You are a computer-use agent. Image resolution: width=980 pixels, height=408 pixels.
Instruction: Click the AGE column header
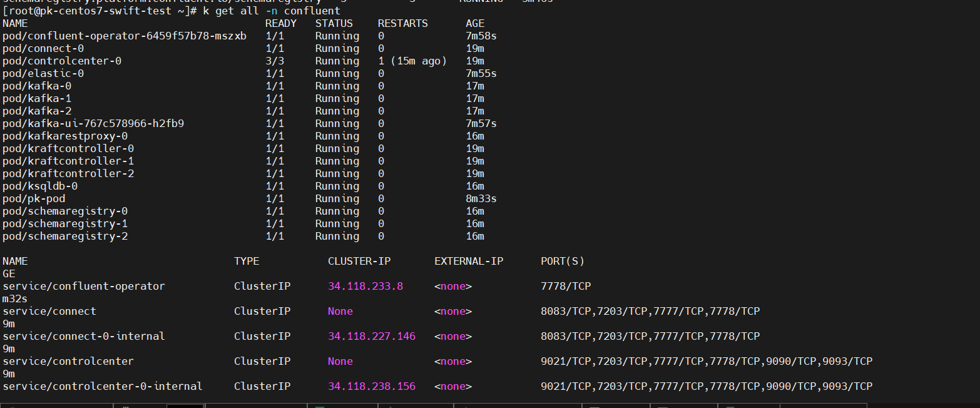coord(475,23)
